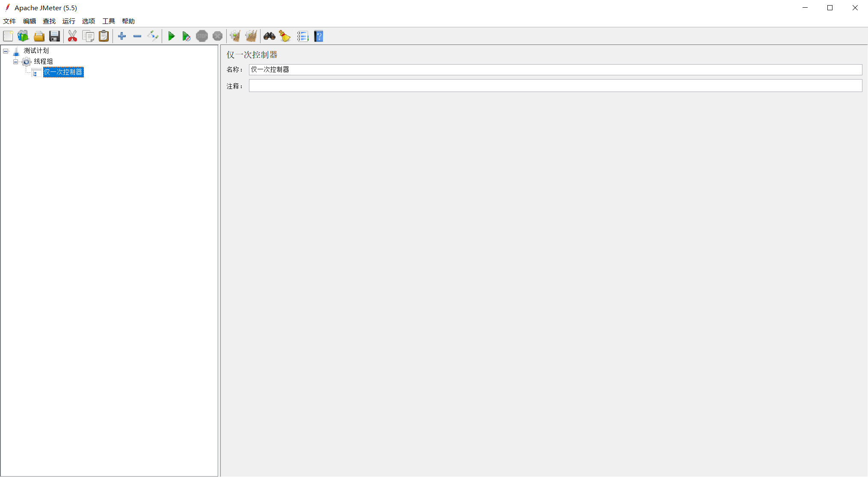Click into the 注释 input field
This screenshot has height=477, width=868.
(x=555, y=86)
